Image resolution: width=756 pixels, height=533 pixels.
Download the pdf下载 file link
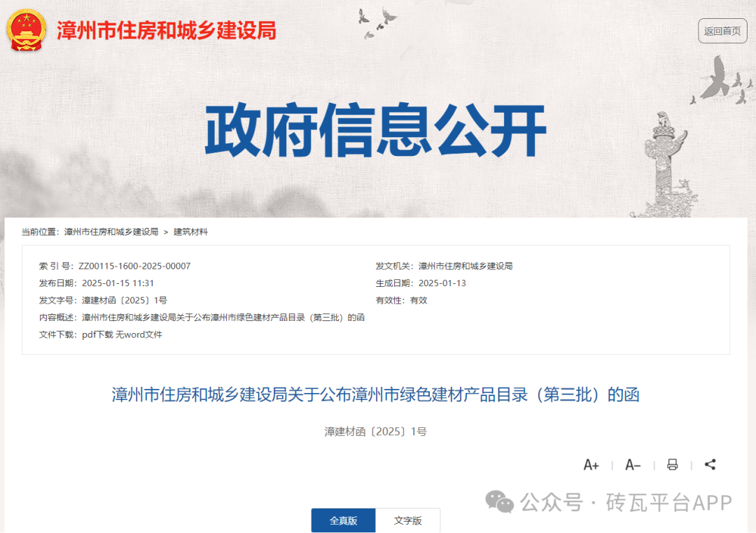coord(97,334)
